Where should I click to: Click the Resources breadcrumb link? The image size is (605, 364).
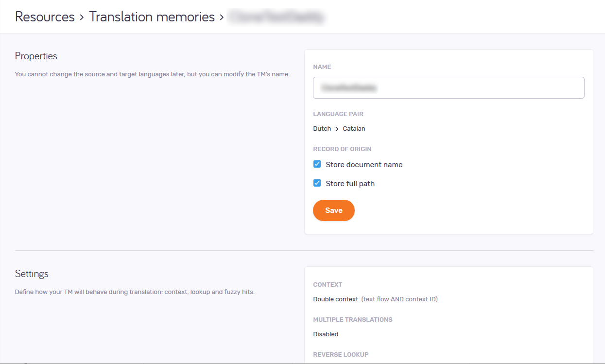coord(45,17)
